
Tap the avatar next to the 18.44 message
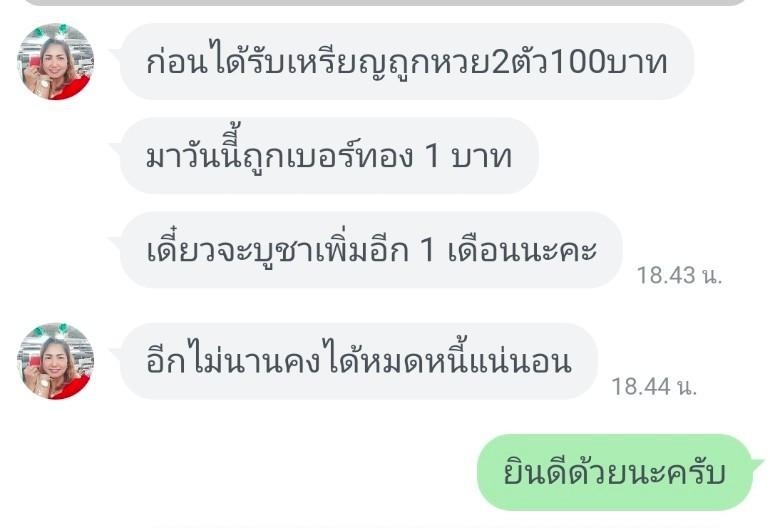click(55, 361)
